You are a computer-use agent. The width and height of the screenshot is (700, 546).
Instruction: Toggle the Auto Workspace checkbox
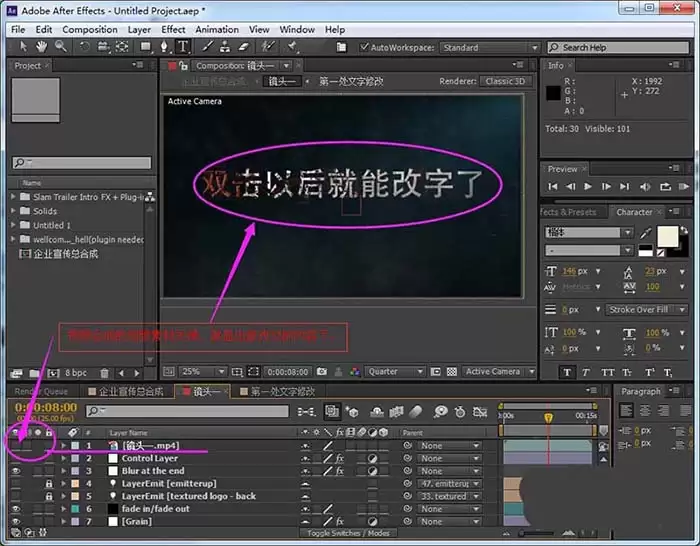pyautogui.click(x=364, y=47)
